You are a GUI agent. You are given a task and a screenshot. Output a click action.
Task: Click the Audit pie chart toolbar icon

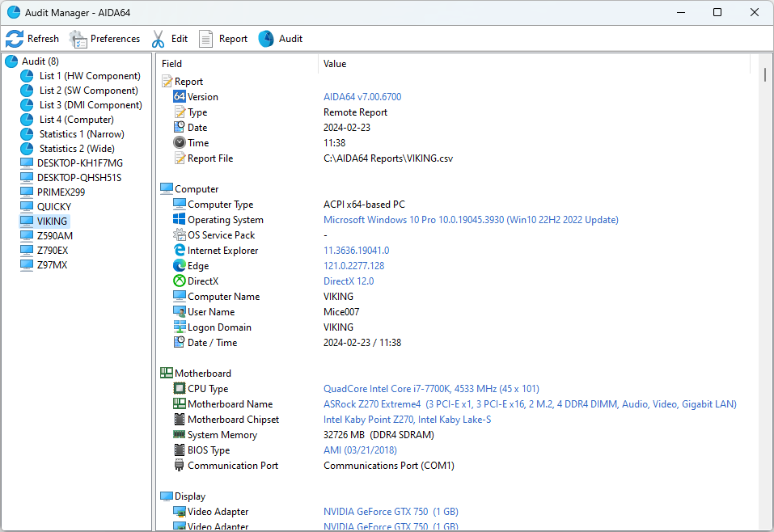[266, 39]
